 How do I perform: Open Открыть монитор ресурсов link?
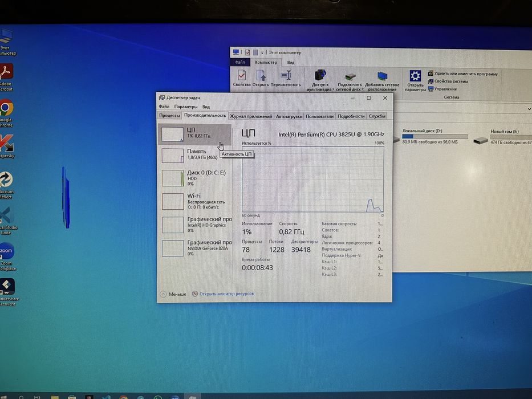tap(226, 294)
